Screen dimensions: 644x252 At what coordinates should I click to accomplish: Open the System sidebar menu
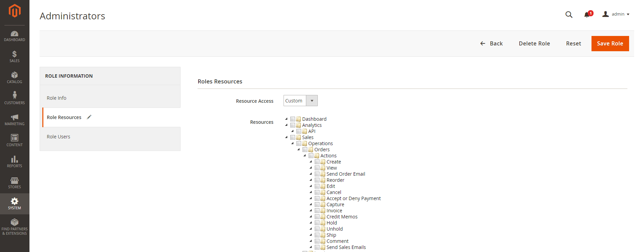(x=15, y=204)
